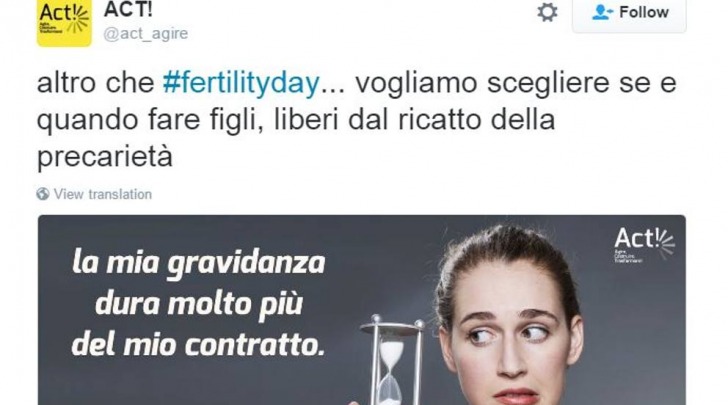Open the gear settings menu
This screenshot has height=405, width=728.
click(547, 12)
